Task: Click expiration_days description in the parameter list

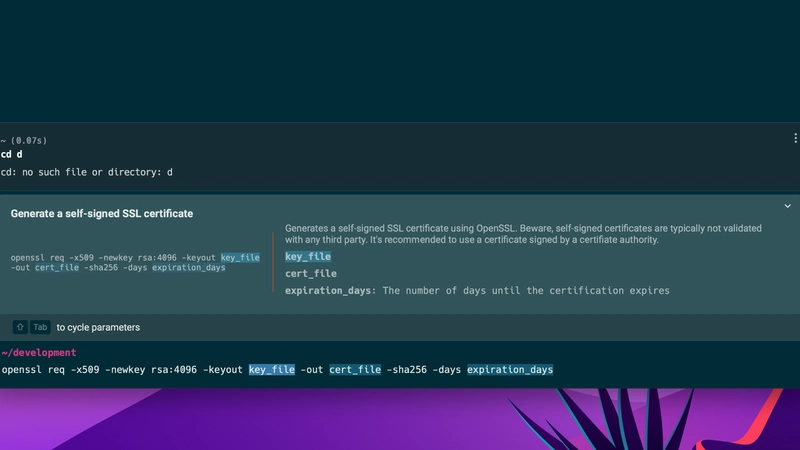Action: (x=477, y=290)
